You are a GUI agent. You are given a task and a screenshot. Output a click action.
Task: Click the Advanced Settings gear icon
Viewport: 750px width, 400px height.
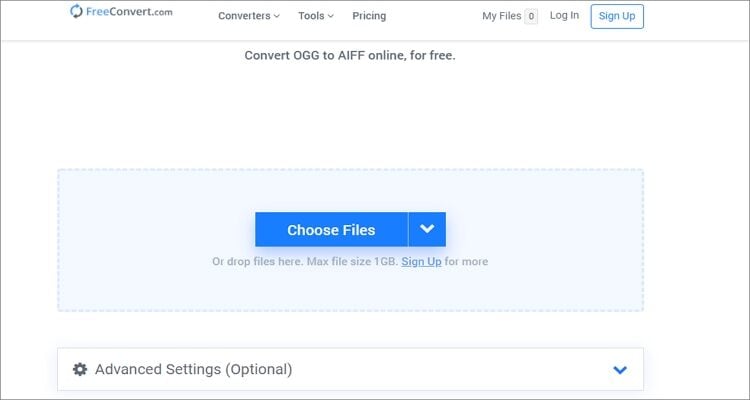pyautogui.click(x=80, y=369)
